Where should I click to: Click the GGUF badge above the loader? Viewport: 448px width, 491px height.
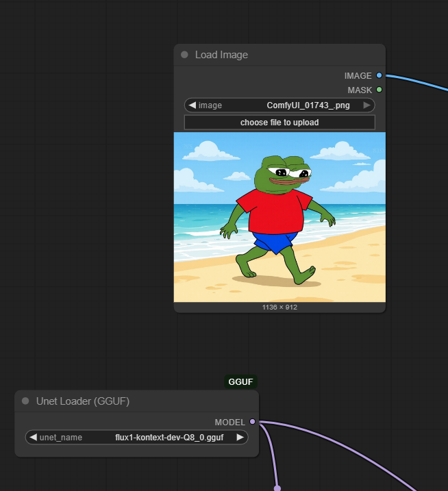(x=240, y=381)
